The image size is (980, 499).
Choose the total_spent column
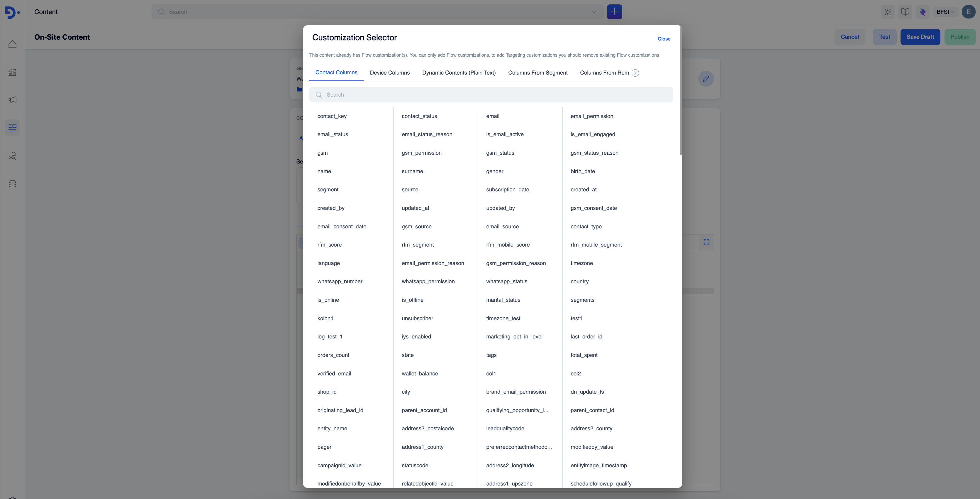[584, 355]
